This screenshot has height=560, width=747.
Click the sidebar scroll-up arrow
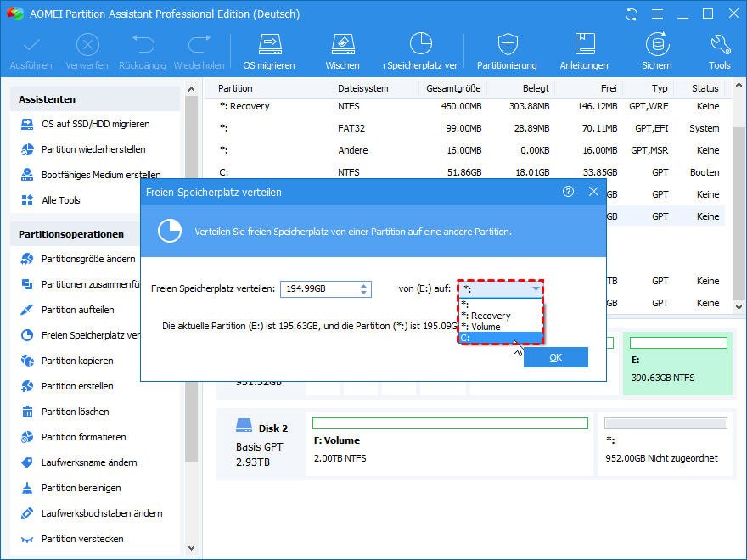coord(191,89)
